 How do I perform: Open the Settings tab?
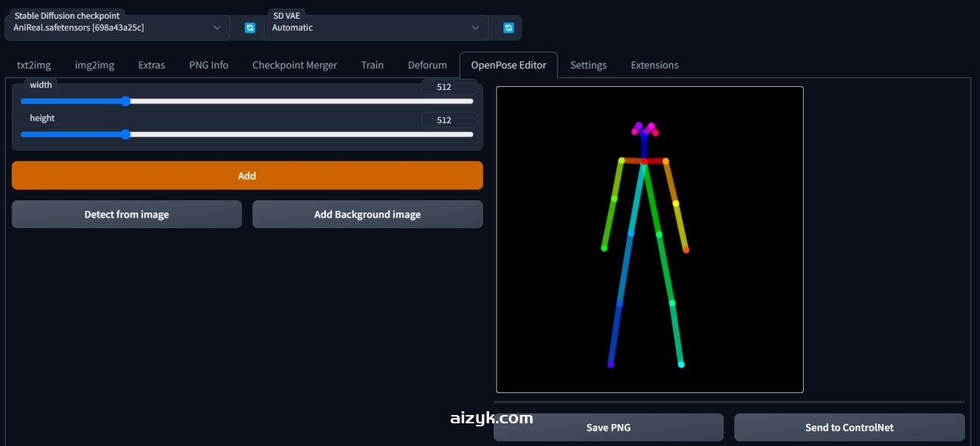tap(588, 65)
